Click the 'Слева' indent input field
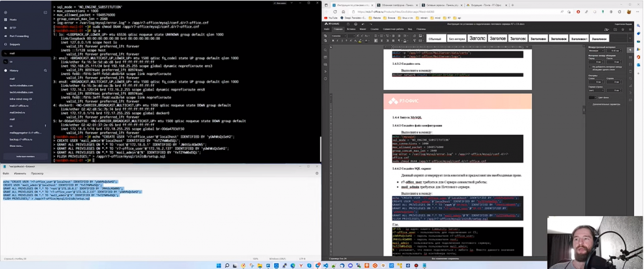 coord(597,82)
